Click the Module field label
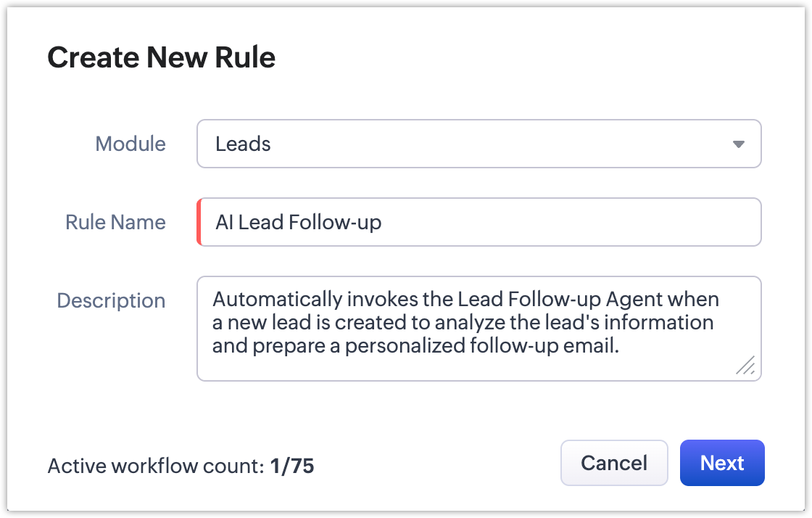 [x=130, y=144]
